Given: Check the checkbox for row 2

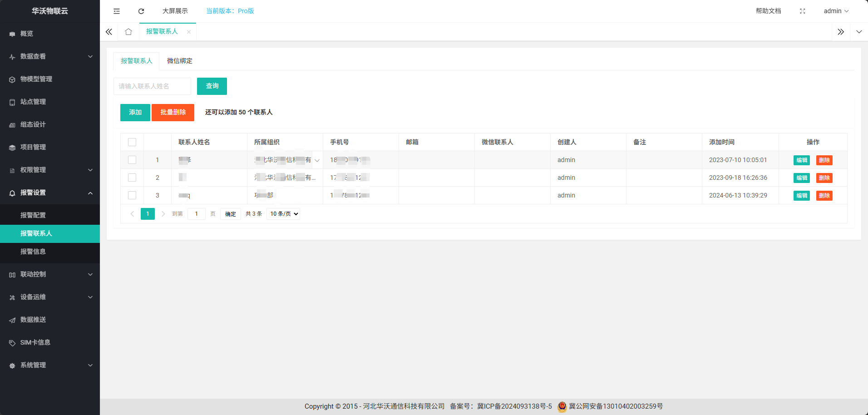Looking at the screenshot, I should [x=132, y=178].
